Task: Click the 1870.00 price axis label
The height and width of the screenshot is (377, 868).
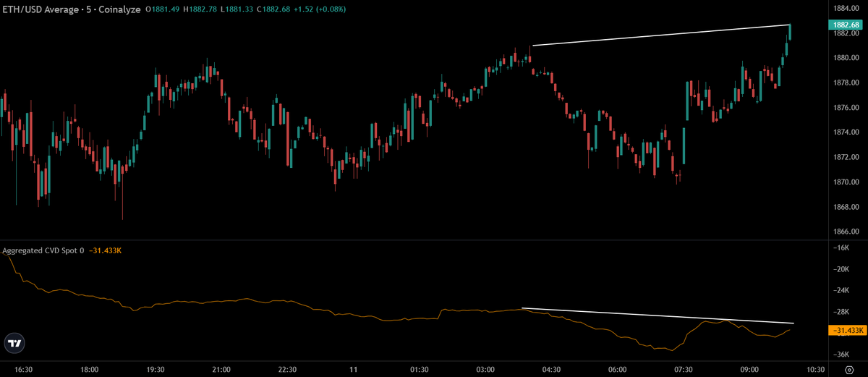Action: click(846, 182)
